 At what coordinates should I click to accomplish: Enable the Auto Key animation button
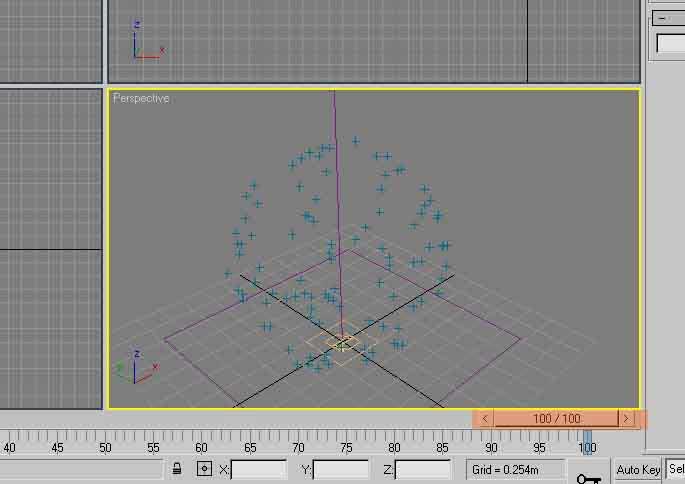click(638, 470)
